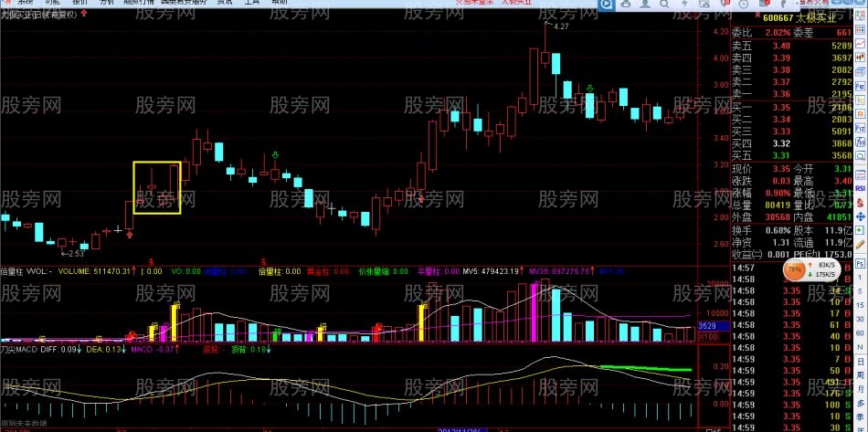Switch to the intraday line chart icon

[861, 43]
